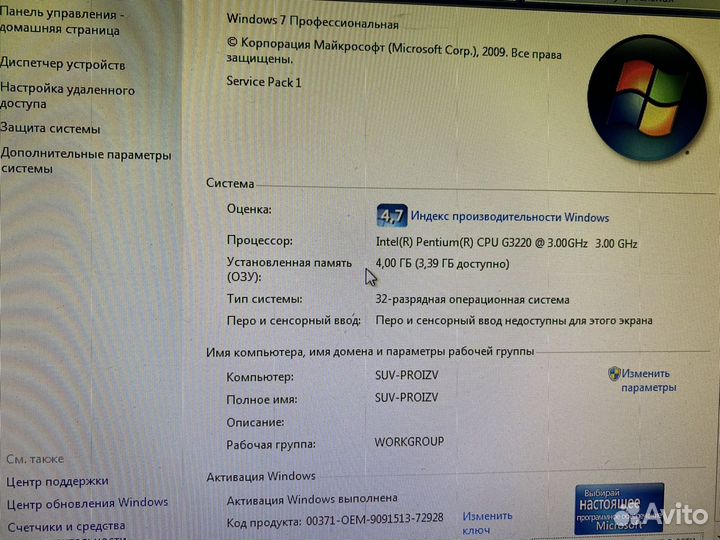Select memory value 4,00 ГБ (3,39 ГБ доступно)
The width and height of the screenshot is (720, 540).
pos(443,264)
